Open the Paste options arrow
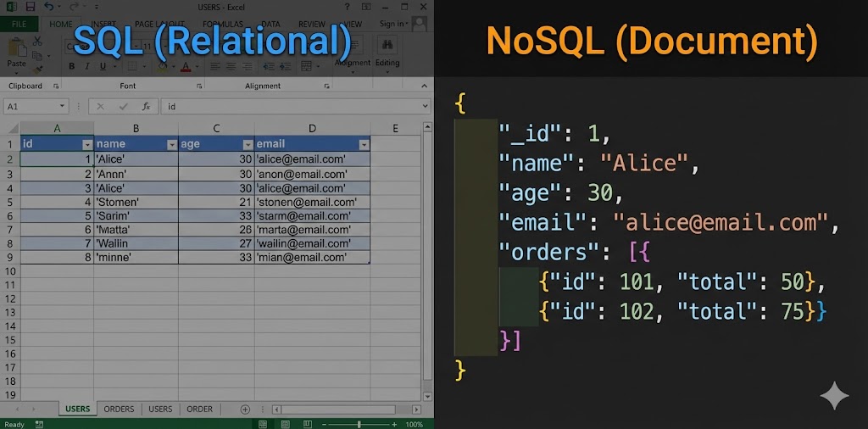 [x=17, y=72]
